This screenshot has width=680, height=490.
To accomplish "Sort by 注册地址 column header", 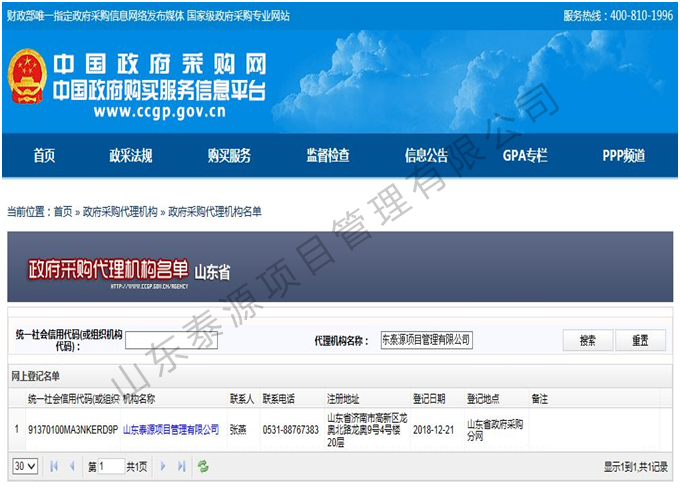I will 343,399.
